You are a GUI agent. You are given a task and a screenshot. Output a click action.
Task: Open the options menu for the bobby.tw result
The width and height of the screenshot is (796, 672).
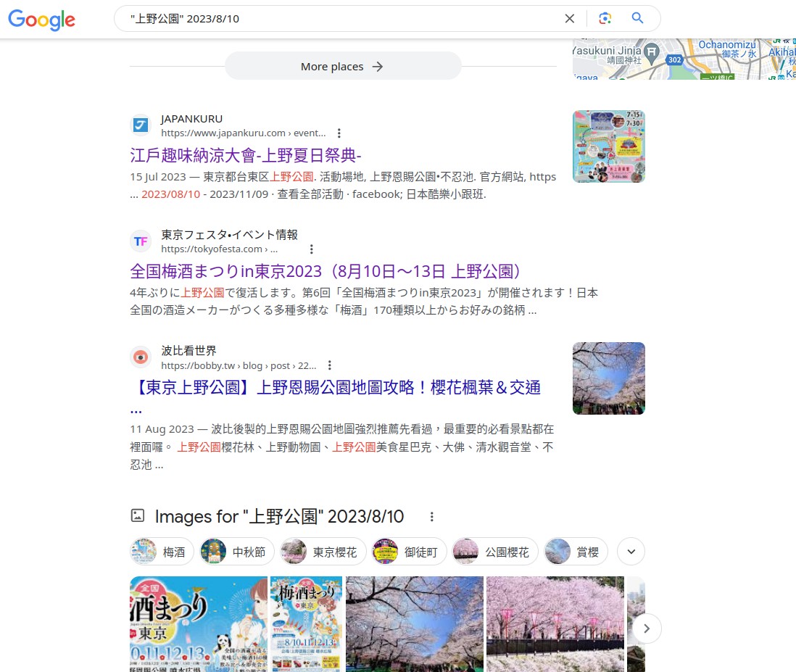click(329, 365)
